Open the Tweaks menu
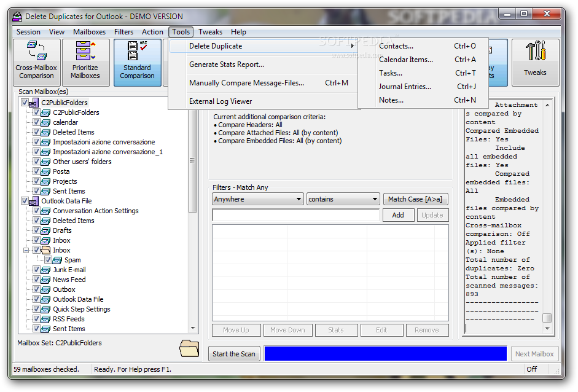 point(210,32)
